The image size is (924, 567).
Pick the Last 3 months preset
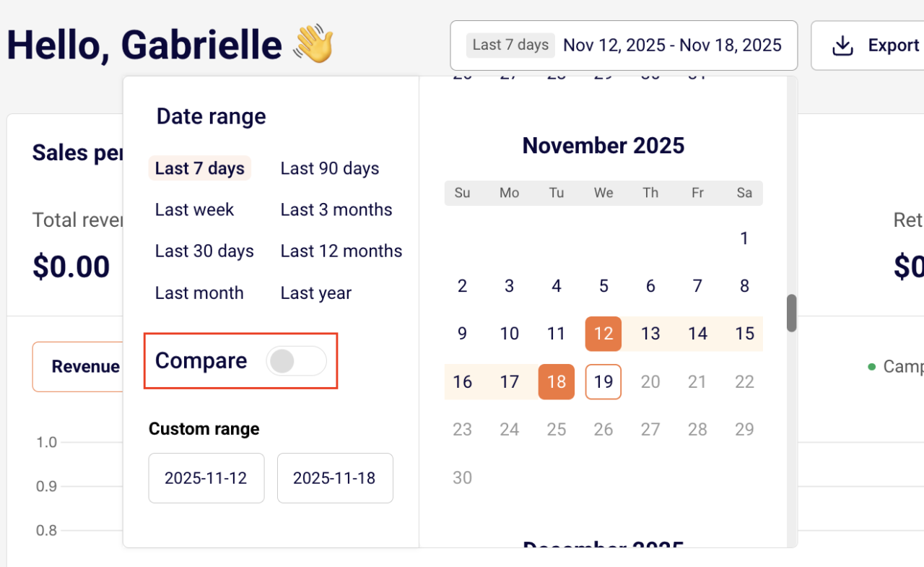coord(336,209)
